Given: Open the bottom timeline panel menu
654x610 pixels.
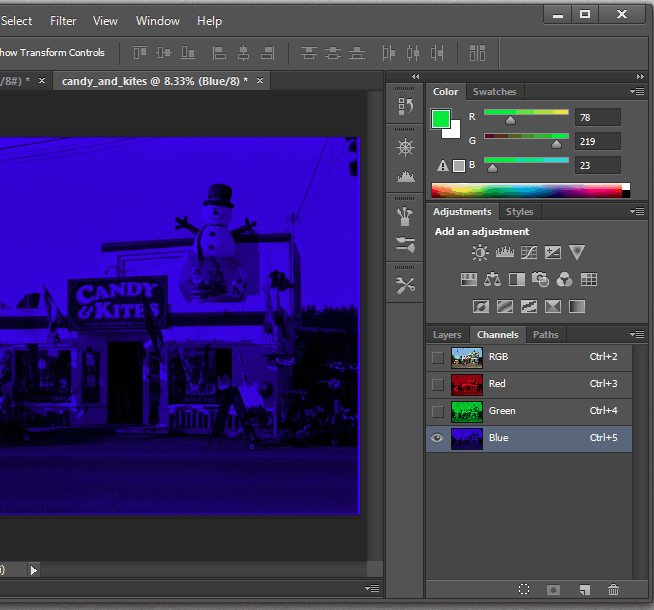Looking at the screenshot, I should [372, 588].
